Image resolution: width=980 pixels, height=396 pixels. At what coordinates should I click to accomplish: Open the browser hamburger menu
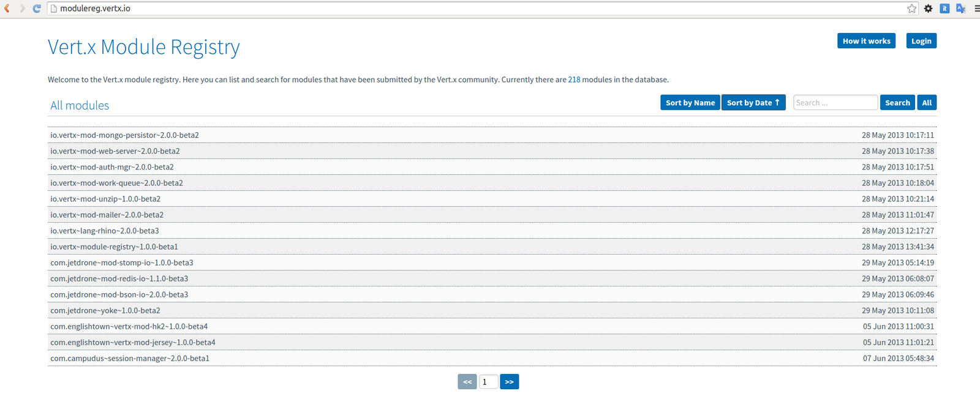point(976,9)
